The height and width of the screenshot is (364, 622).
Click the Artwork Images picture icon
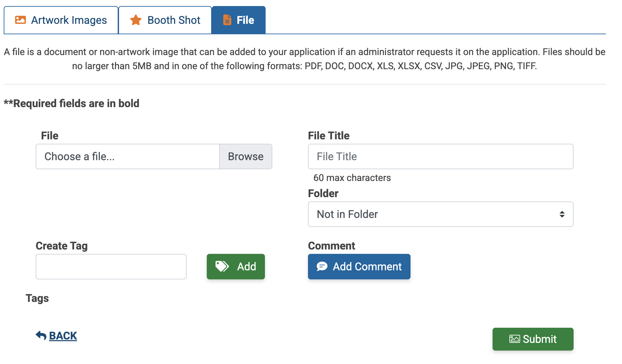click(x=21, y=20)
